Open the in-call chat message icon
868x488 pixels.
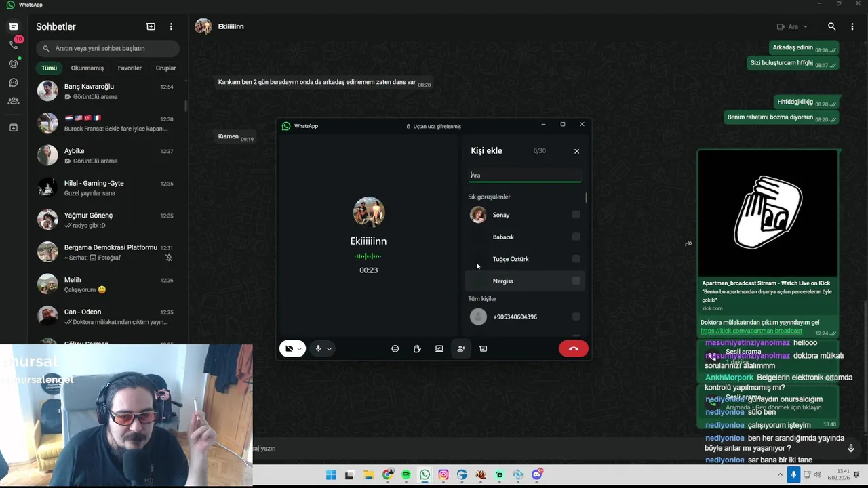483,348
